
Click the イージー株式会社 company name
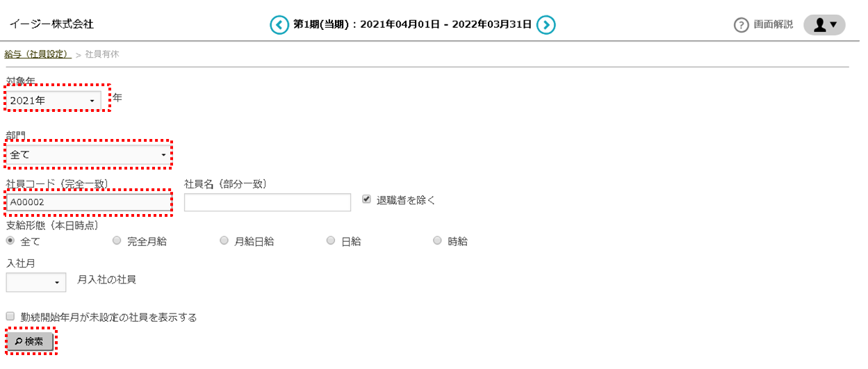tap(51, 24)
